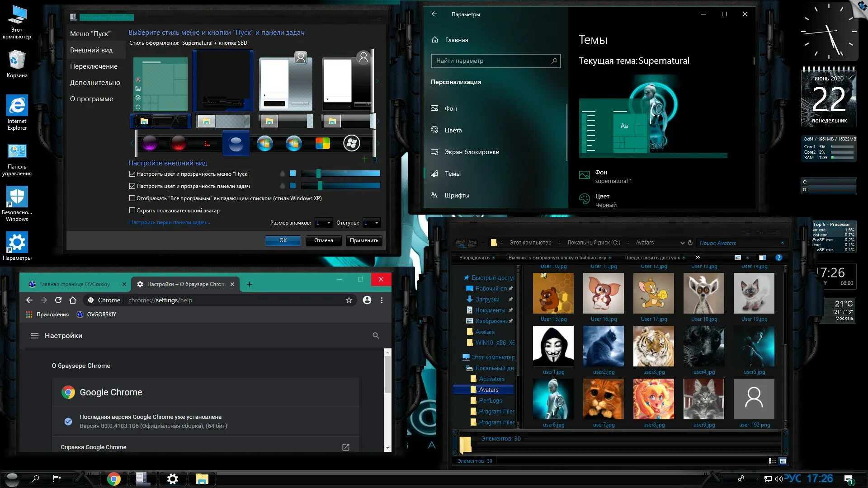Image resolution: width=868 pixels, height=488 pixels.
Task: Expand the indents (Отступы) dropdown
Action: pos(372,223)
